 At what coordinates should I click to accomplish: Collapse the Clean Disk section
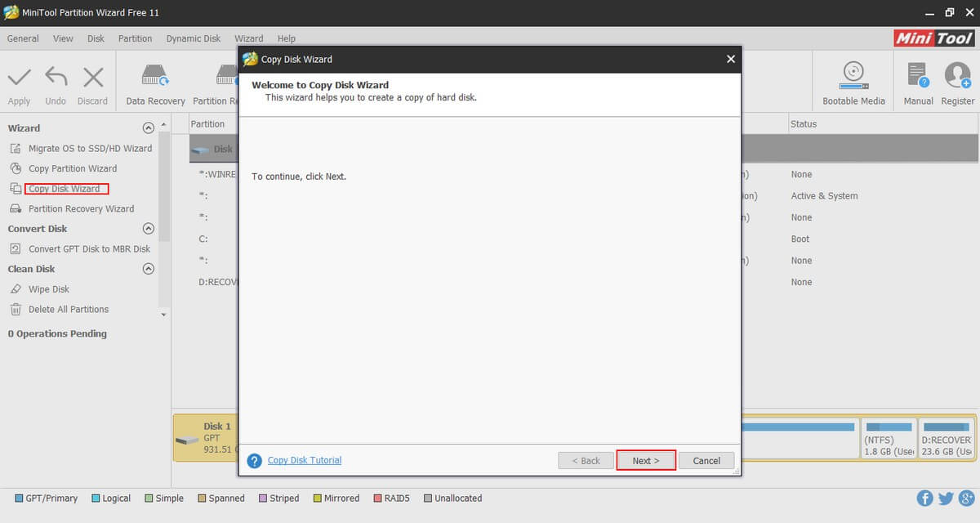tap(148, 269)
